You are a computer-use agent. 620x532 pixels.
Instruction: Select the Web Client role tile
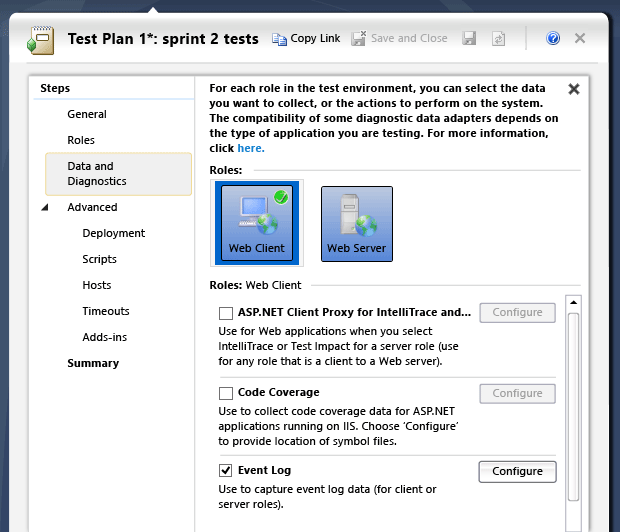[257, 223]
